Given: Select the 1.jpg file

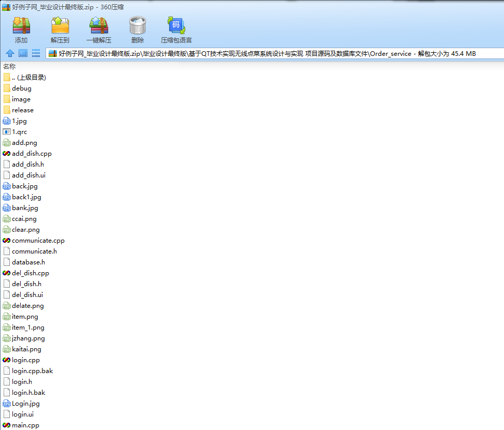Looking at the screenshot, I should 15,121.
